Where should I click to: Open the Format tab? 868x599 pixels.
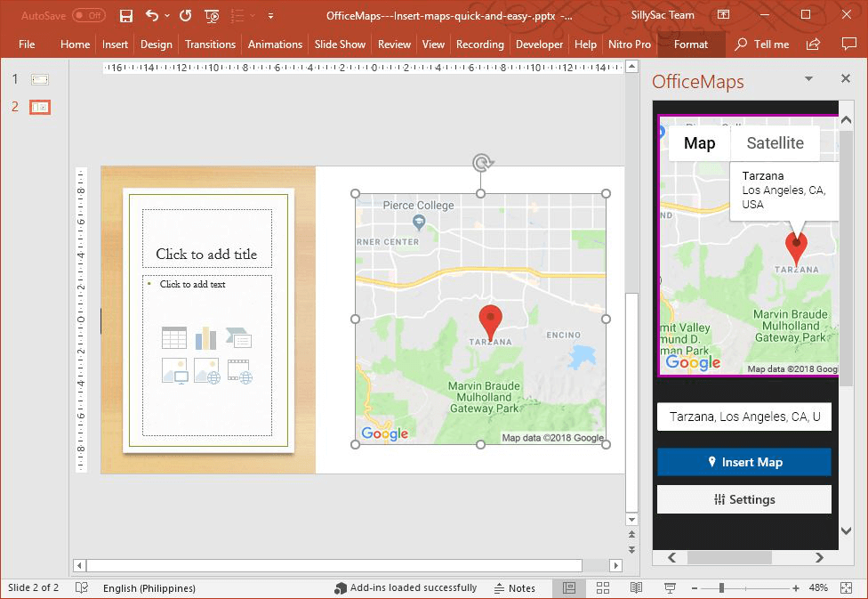click(x=691, y=45)
